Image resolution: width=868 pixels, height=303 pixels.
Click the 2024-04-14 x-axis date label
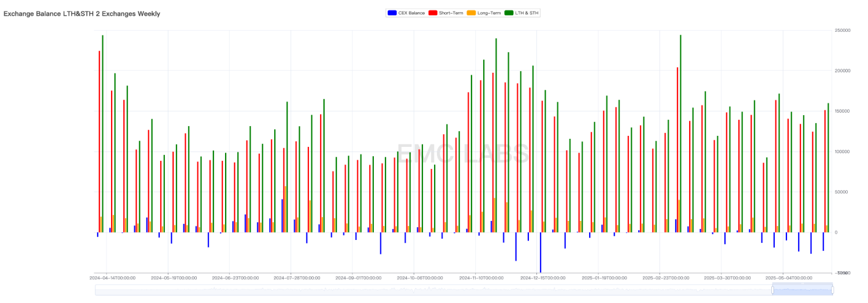tap(113, 278)
